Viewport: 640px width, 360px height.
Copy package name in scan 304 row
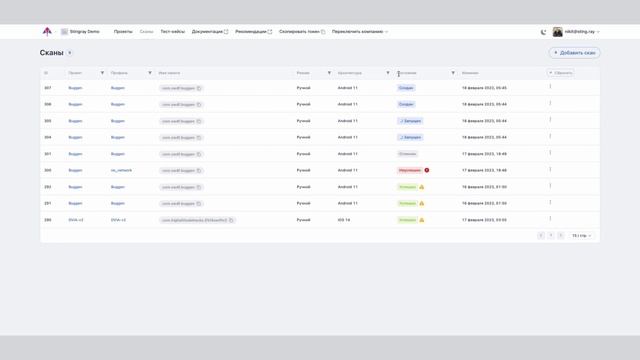click(x=199, y=138)
